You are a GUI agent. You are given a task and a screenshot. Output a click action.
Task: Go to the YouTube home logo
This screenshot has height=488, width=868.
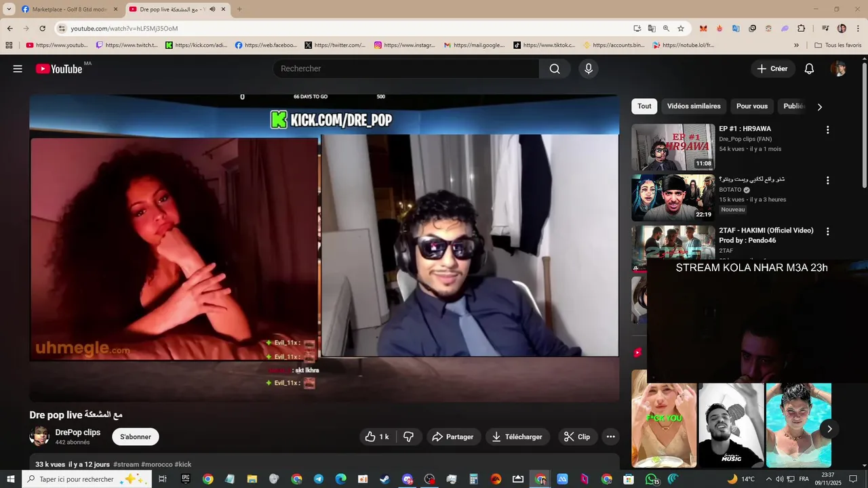(x=59, y=68)
